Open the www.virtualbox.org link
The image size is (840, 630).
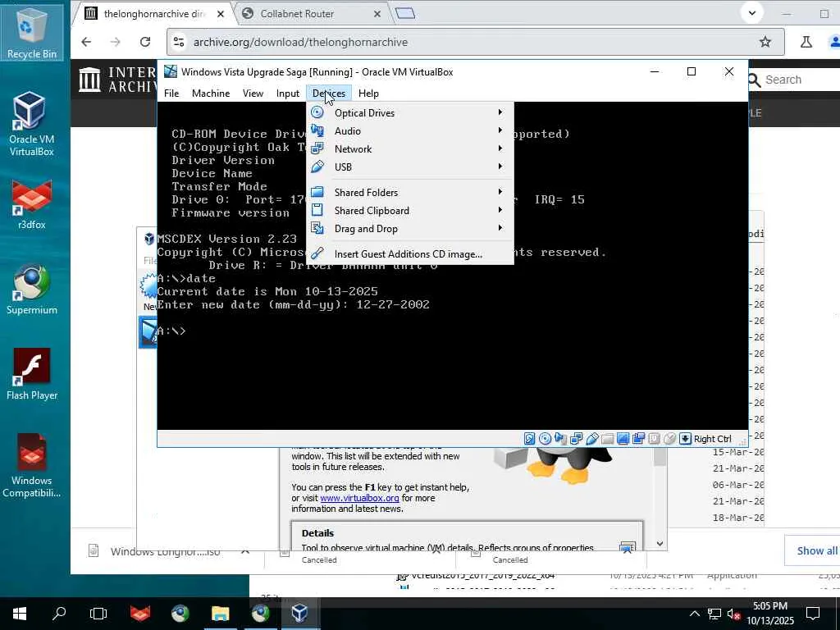coord(359,498)
